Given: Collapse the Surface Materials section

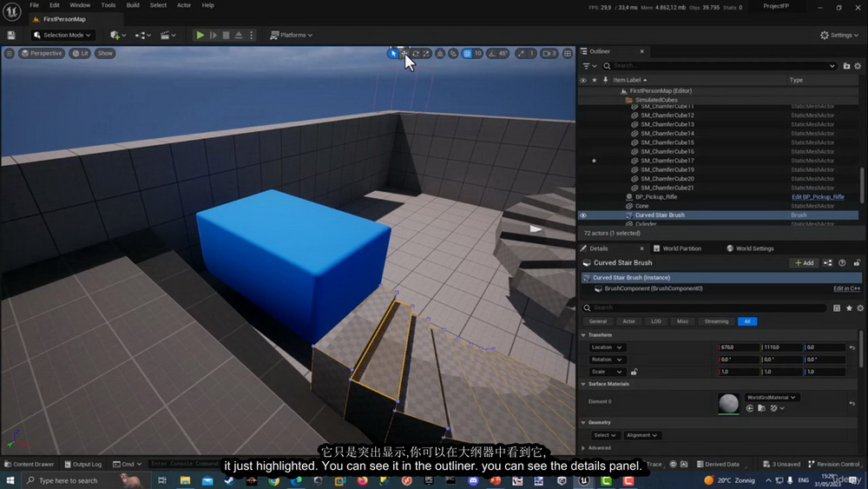Looking at the screenshot, I should [583, 384].
